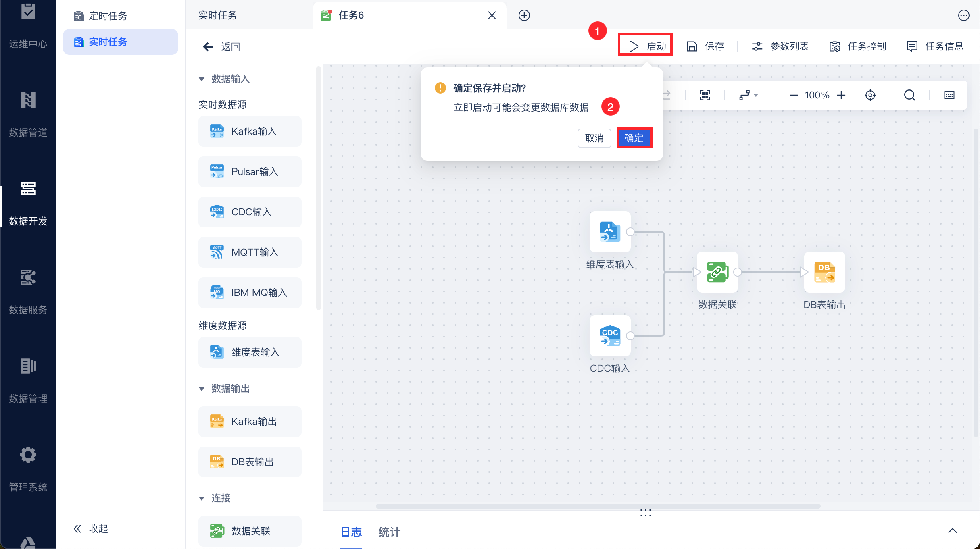The image size is (980, 549).
Task: Select the 维度表输入 canvas node
Action: point(610,232)
